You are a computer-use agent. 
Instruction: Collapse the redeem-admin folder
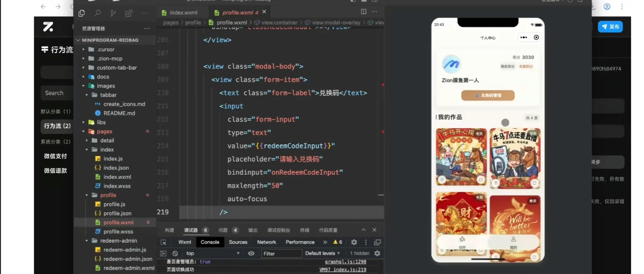pos(118,241)
